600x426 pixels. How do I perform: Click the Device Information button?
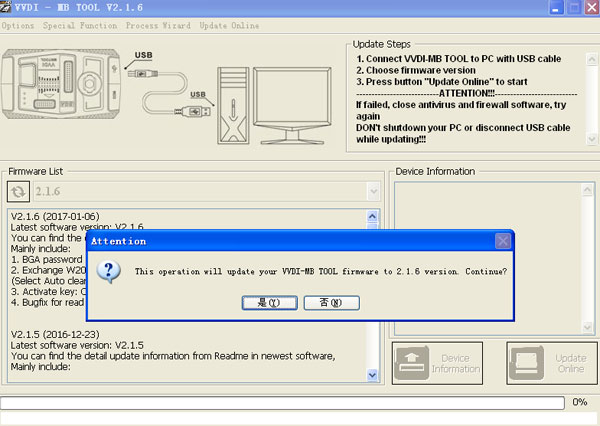[x=437, y=363]
